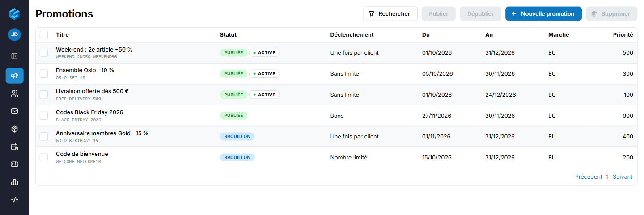Go to Suivant page

pyautogui.click(x=623, y=177)
